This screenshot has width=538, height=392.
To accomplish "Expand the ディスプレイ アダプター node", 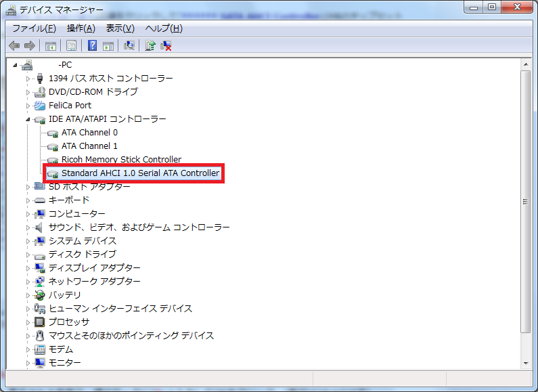I will tap(28, 268).
